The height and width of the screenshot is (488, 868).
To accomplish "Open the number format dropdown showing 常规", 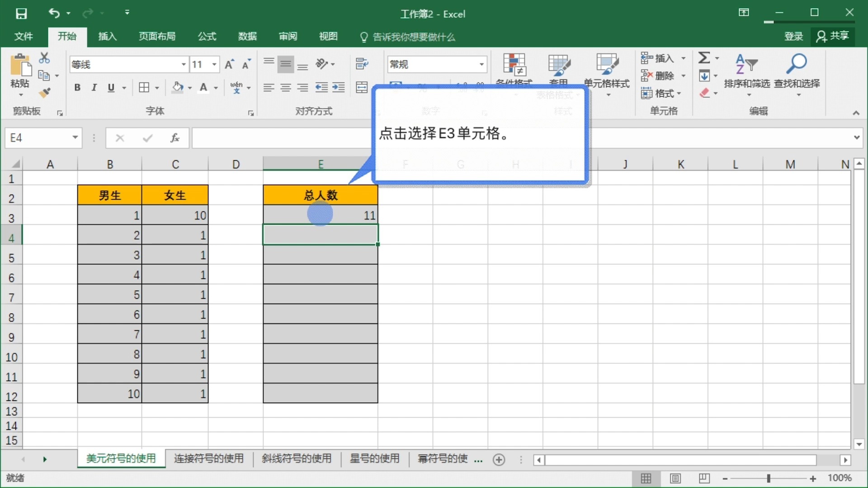I will [x=480, y=64].
